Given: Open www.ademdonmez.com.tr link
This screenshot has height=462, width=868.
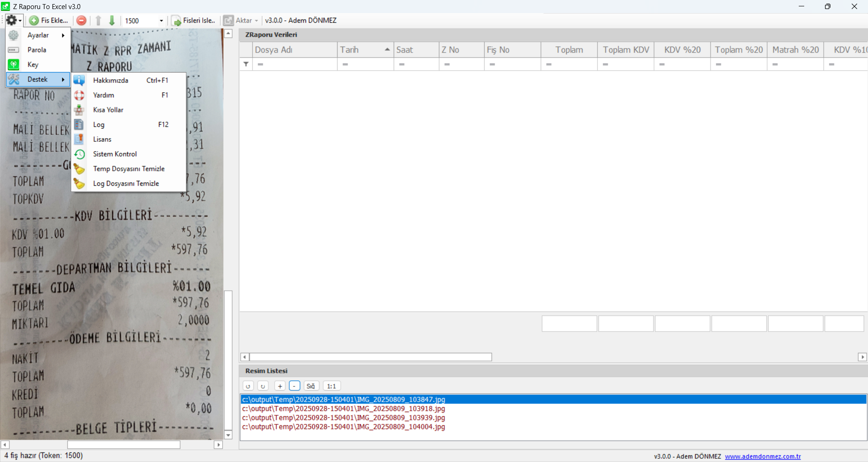Looking at the screenshot, I should [763, 456].
